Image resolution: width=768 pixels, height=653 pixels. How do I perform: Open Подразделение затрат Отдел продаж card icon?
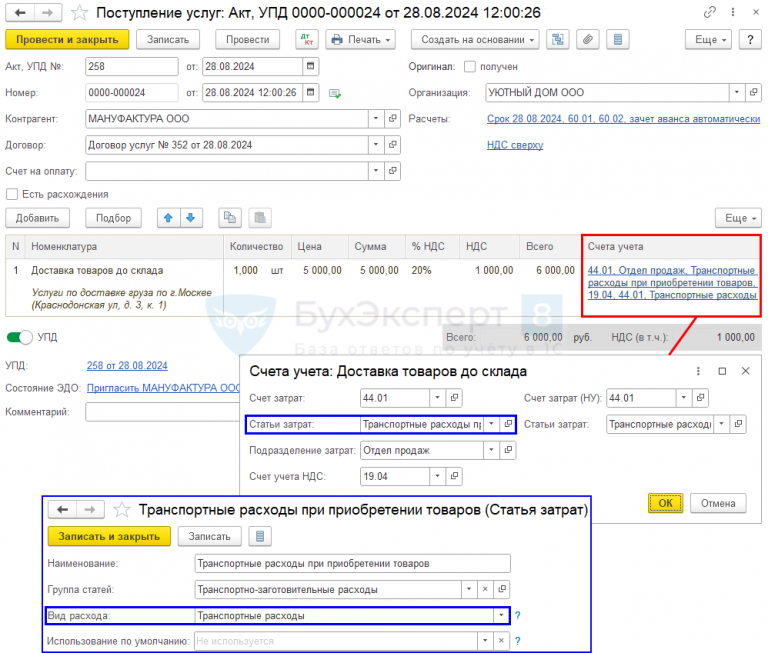tap(508, 450)
